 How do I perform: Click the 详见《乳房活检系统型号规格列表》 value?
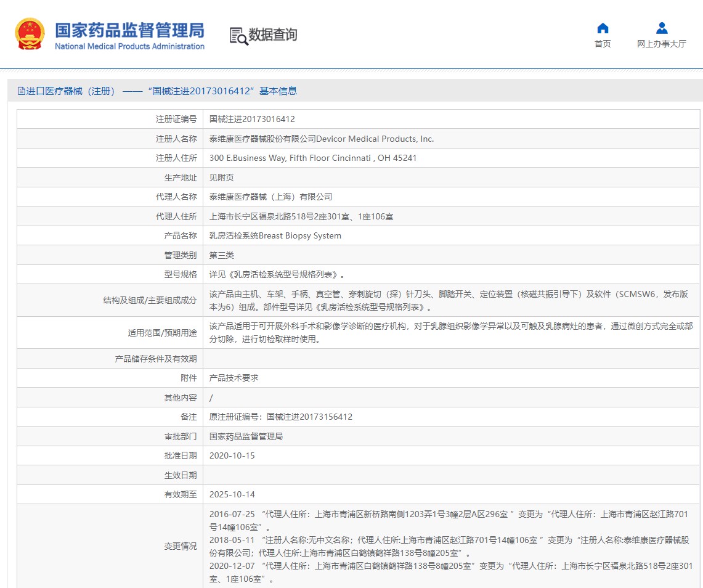pos(277,274)
